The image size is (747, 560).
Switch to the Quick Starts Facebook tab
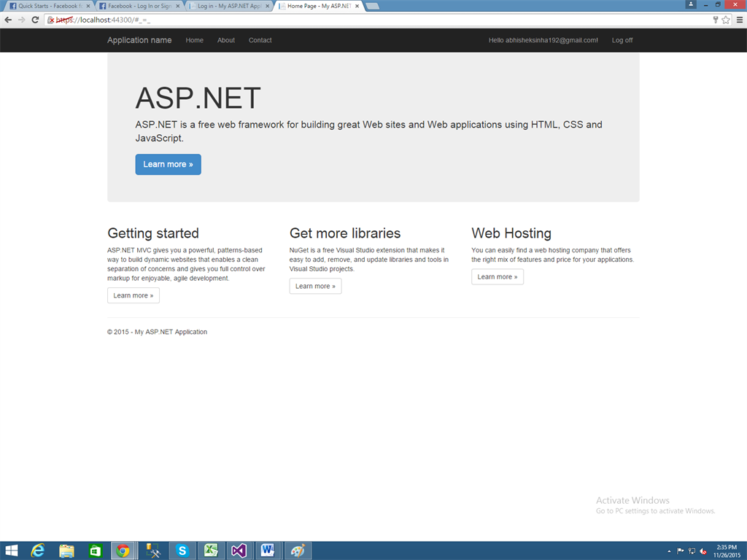(x=47, y=6)
